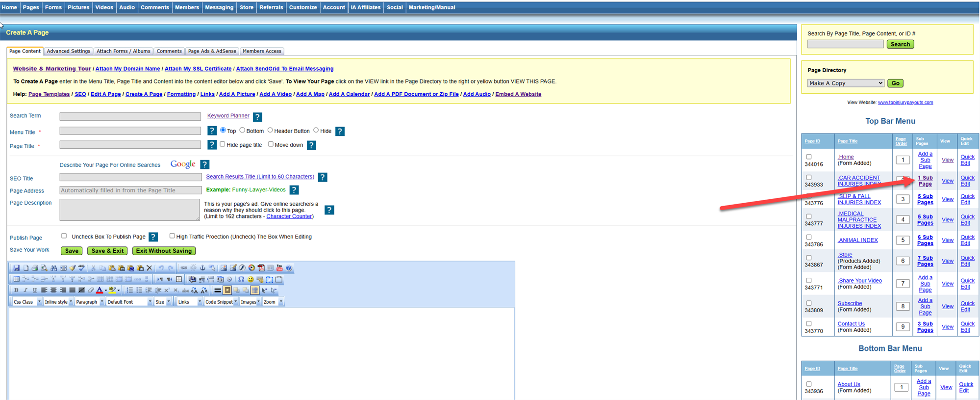Switch to the Advanced Settings tab
The width and height of the screenshot is (980, 400).
69,51
